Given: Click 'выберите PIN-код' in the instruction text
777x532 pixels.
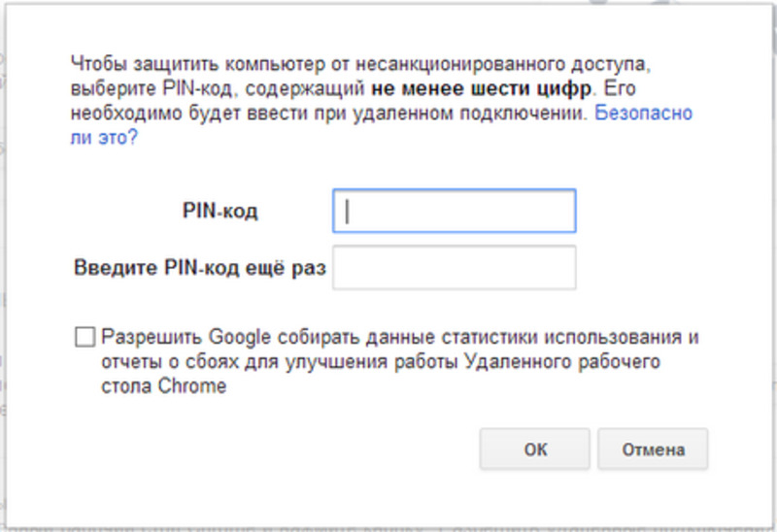Looking at the screenshot, I should [x=152, y=88].
